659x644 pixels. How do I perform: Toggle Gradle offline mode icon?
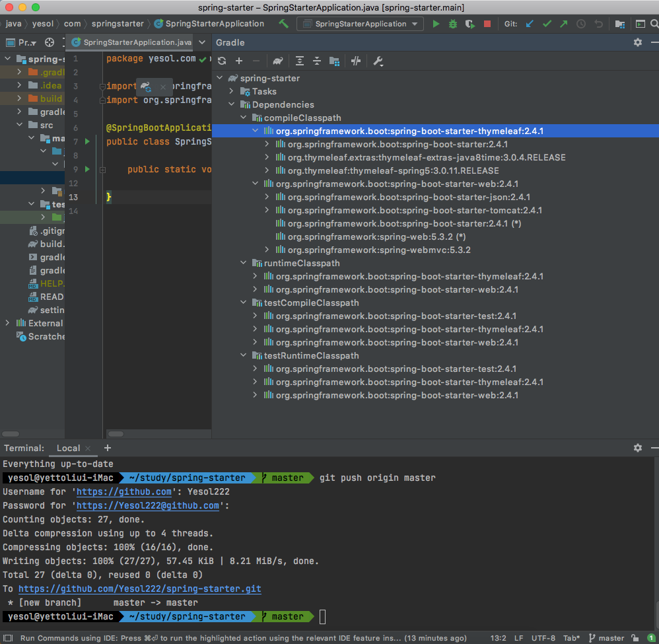pos(356,61)
